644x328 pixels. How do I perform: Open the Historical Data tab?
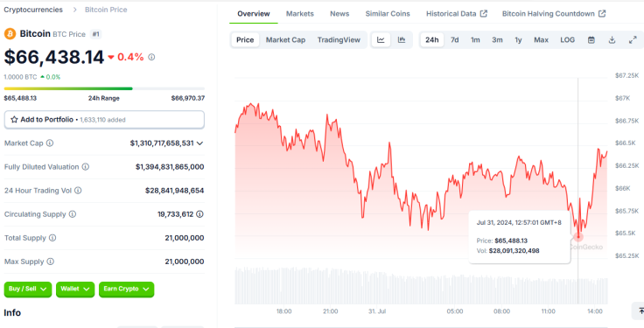(456, 13)
